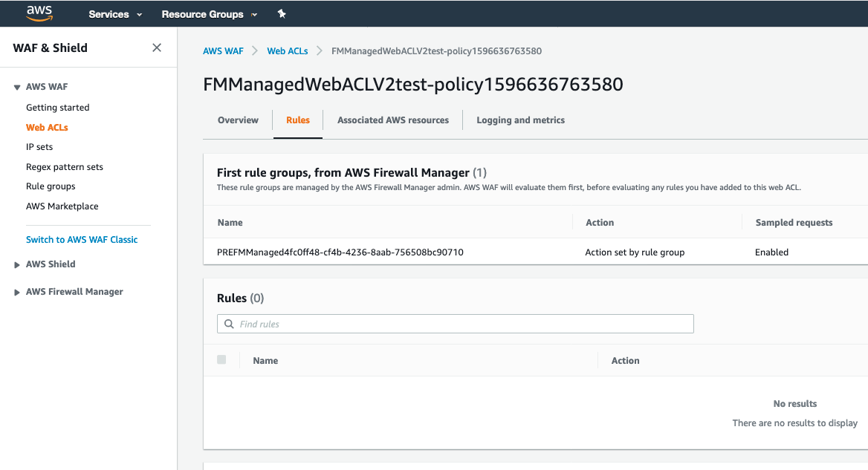The width and height of the screenshot is (868, 470).
Task: Open Regex pattern sets page
Action: 64,166
